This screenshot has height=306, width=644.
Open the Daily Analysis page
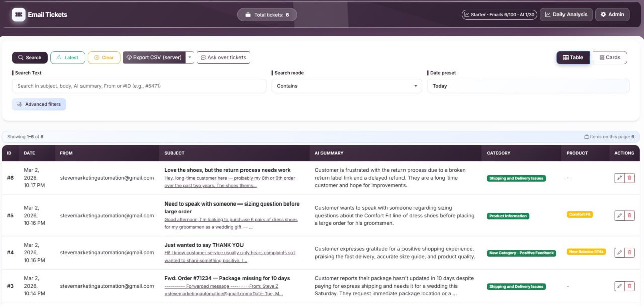pos(565,15)
